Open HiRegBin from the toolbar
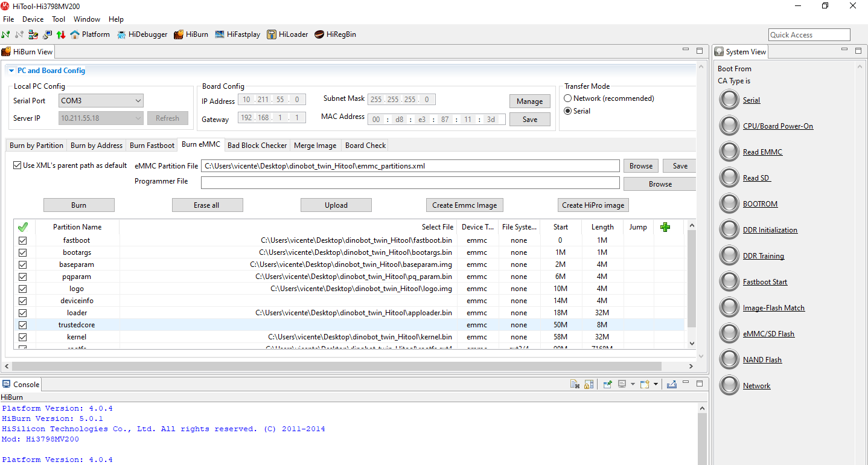The height and width of the screenshot is (465, 868). click(335, 34)
